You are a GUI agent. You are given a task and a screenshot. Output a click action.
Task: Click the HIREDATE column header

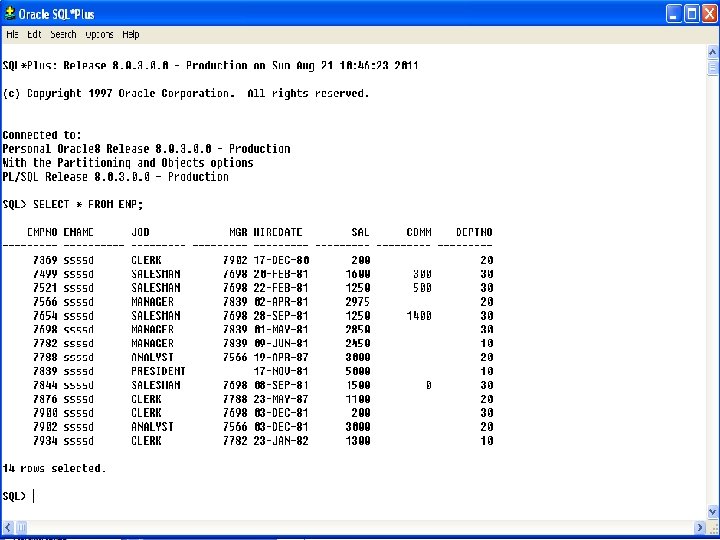pyautogui.click(x=278, y=232)
